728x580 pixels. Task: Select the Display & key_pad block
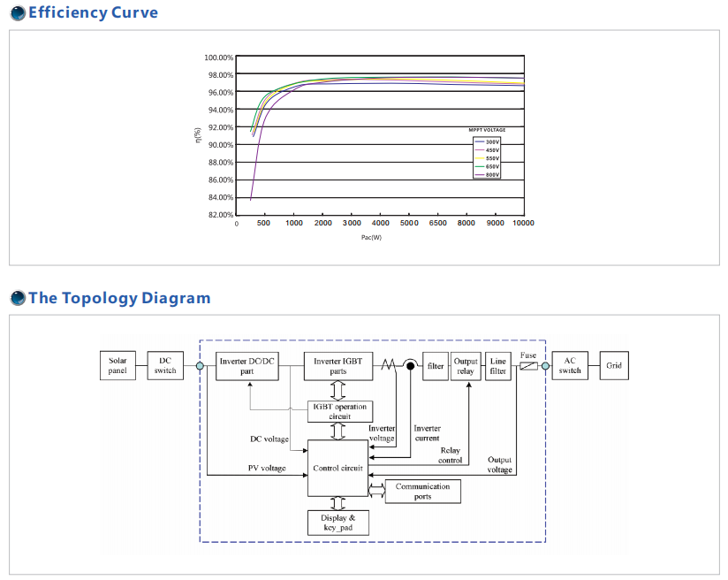tap(338, 523)
